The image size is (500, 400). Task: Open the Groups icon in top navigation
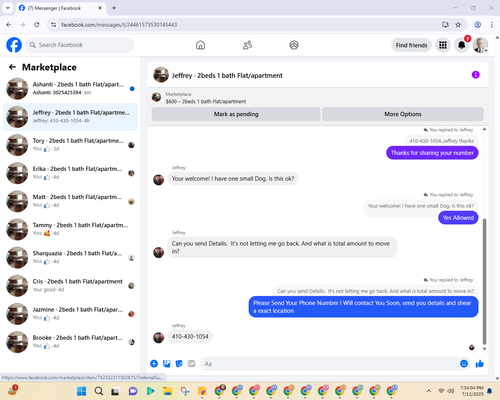[294, 45]
